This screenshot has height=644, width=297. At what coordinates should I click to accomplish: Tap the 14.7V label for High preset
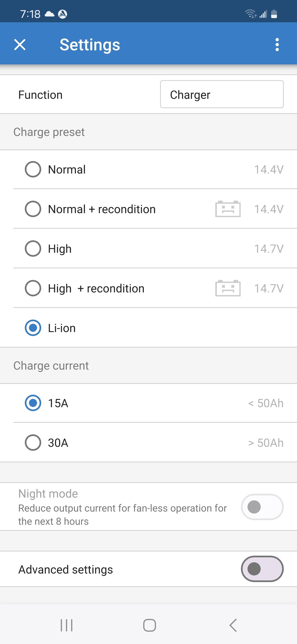coord(269,249)
